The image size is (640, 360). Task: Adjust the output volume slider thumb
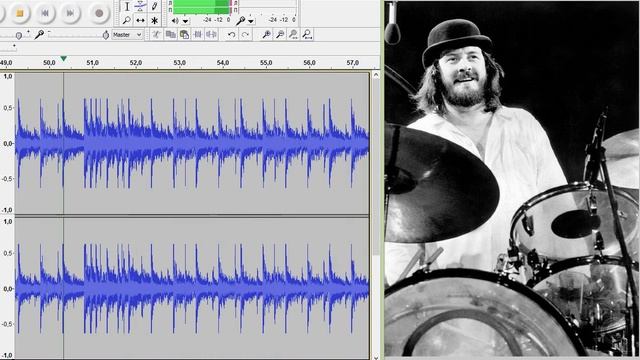(x=18, y=36)
